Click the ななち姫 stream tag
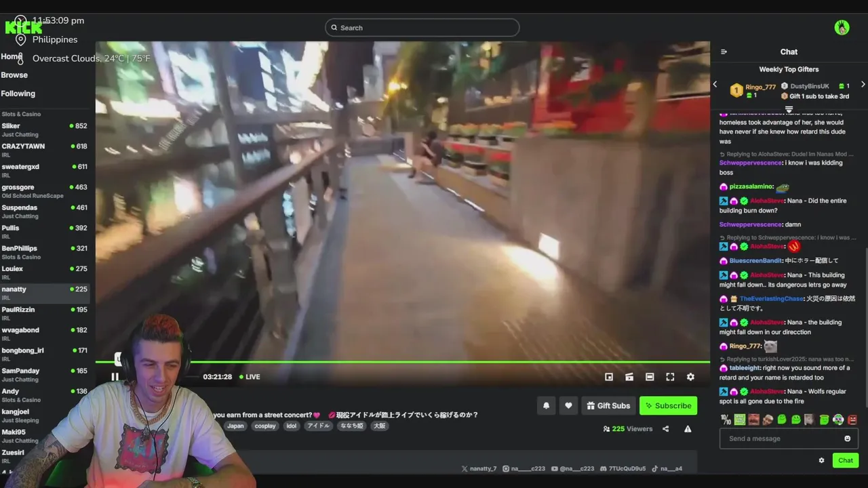 click(351, 426)
